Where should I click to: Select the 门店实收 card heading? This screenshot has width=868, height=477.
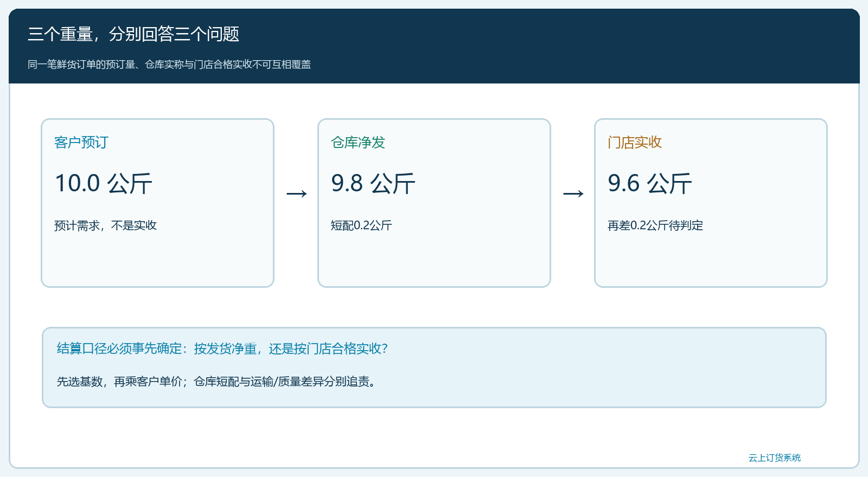tap(635, 143)
